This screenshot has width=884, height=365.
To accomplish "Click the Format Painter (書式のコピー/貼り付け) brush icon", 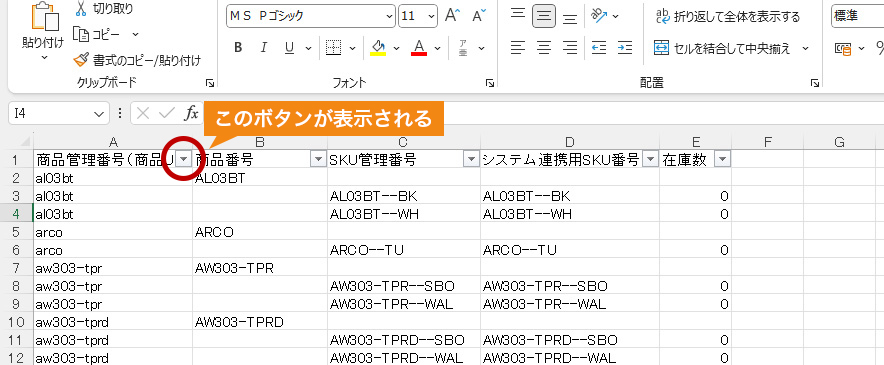I will 81,60.
